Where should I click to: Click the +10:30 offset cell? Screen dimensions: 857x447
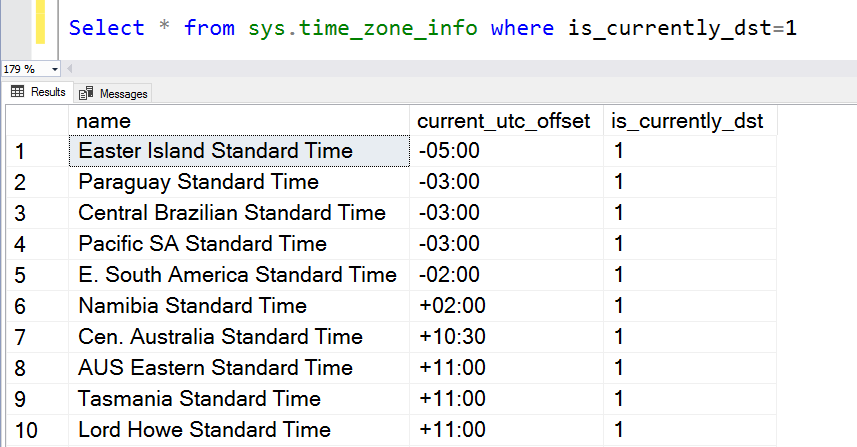(x=506, y=337)
